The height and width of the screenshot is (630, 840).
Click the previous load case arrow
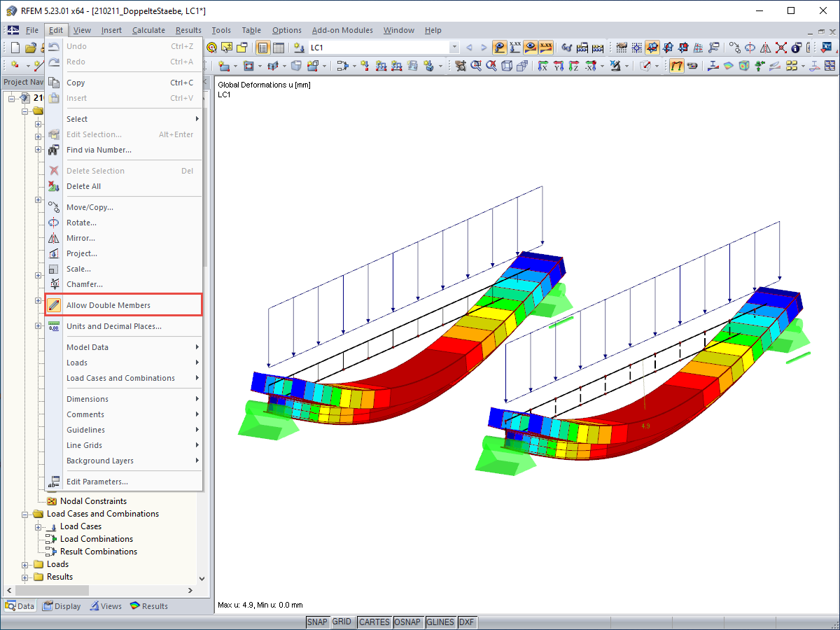pyautogui.click(x=469, y=48)
